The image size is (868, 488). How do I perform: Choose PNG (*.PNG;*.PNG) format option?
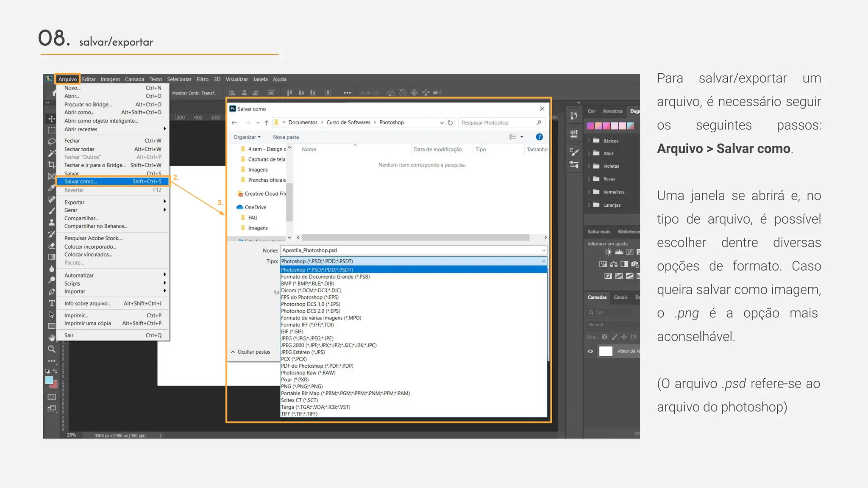point(302,386)
